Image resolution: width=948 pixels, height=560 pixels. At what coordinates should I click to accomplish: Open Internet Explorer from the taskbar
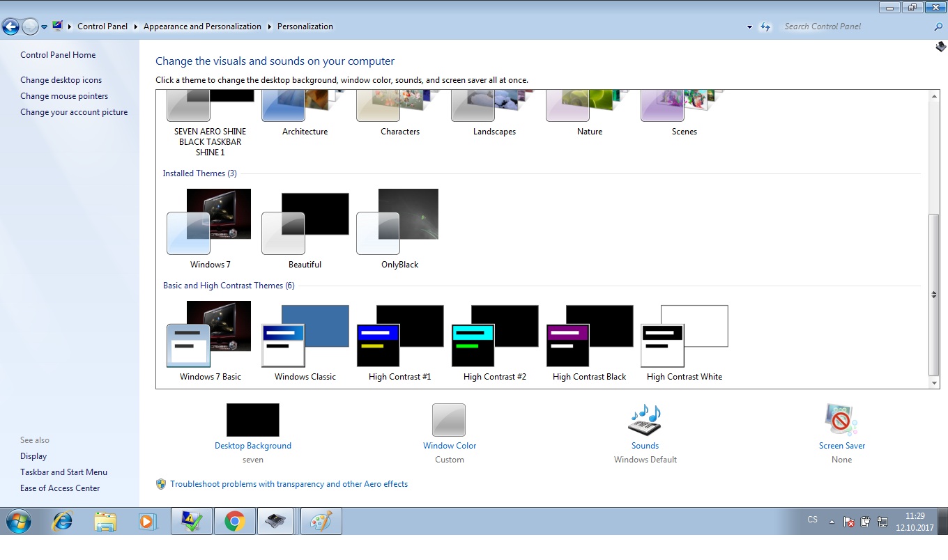[x=63, y=521]
